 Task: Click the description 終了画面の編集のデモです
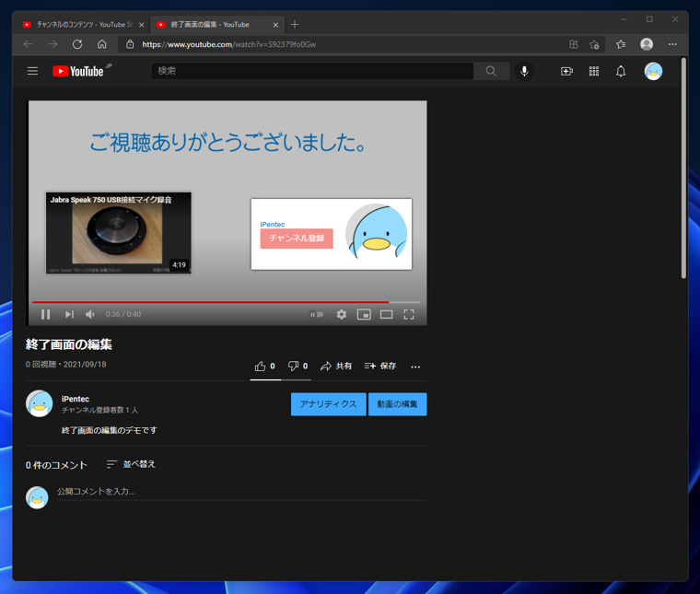(x=109, y=430)
